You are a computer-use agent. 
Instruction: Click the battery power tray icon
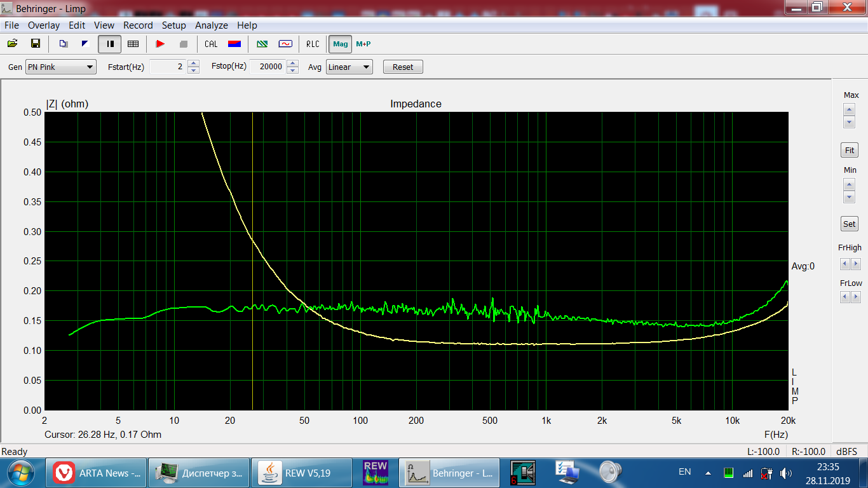pyautogui.click(x=766, y=473)
